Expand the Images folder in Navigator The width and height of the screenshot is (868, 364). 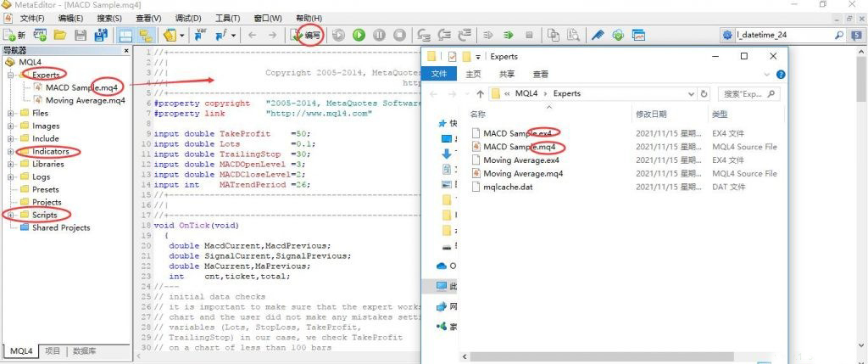(x=10, y=126)
